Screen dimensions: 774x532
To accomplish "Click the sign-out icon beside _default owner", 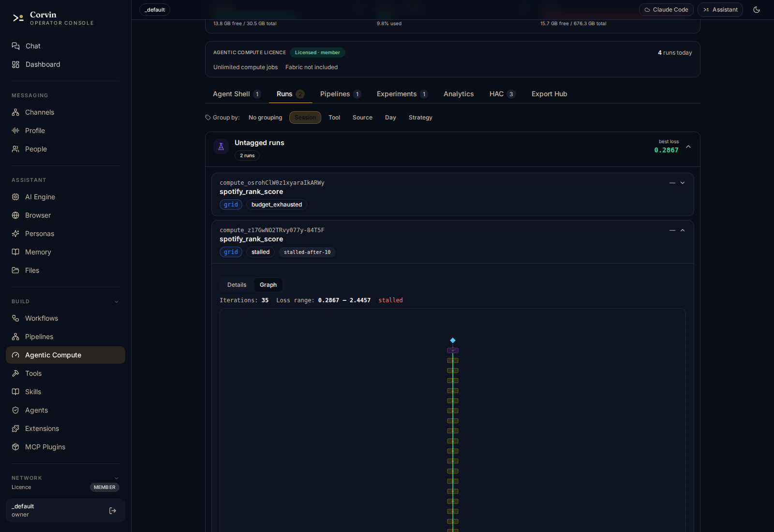I will pyautogui.click(x=113, y=511).
